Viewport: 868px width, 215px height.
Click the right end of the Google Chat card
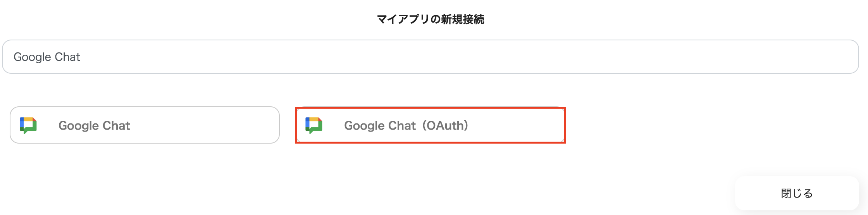click(256, 125)
